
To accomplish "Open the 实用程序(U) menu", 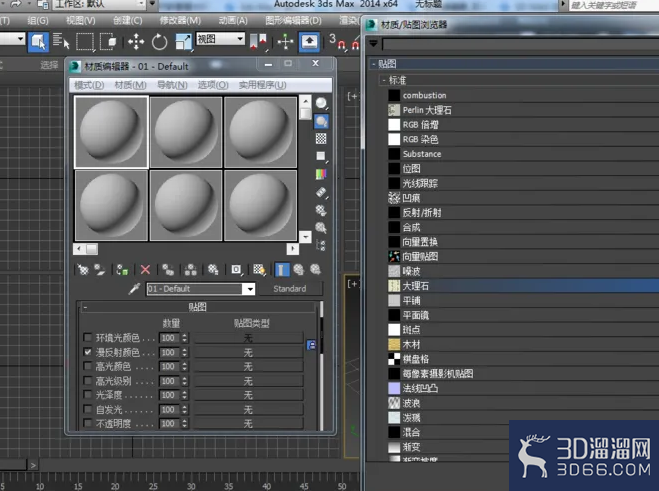I will pos(263,85).
